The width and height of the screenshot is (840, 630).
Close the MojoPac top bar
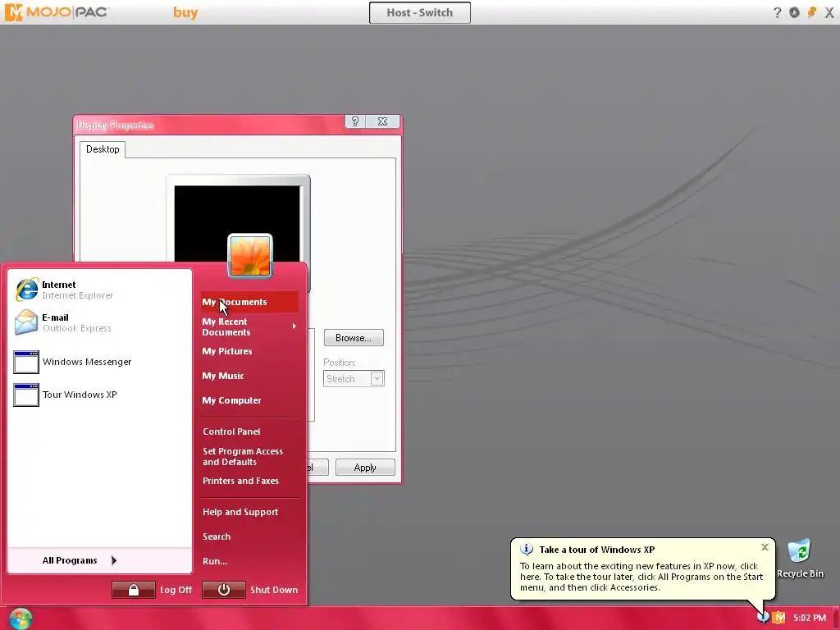click(829, 12)
